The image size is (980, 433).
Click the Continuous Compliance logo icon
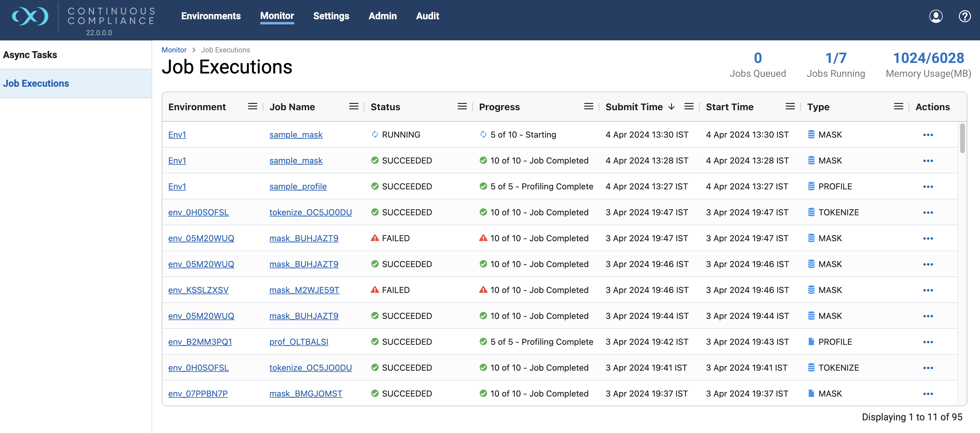(30, 16)
